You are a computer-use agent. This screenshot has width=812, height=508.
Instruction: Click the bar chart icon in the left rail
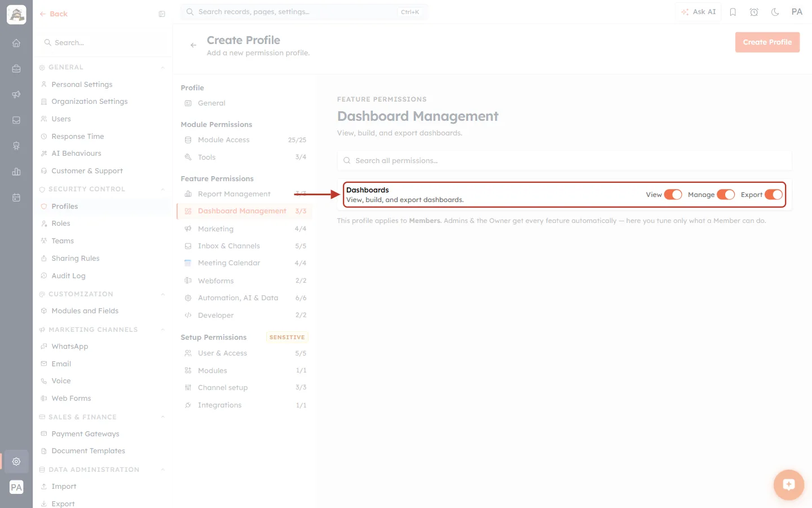point(16,172)
